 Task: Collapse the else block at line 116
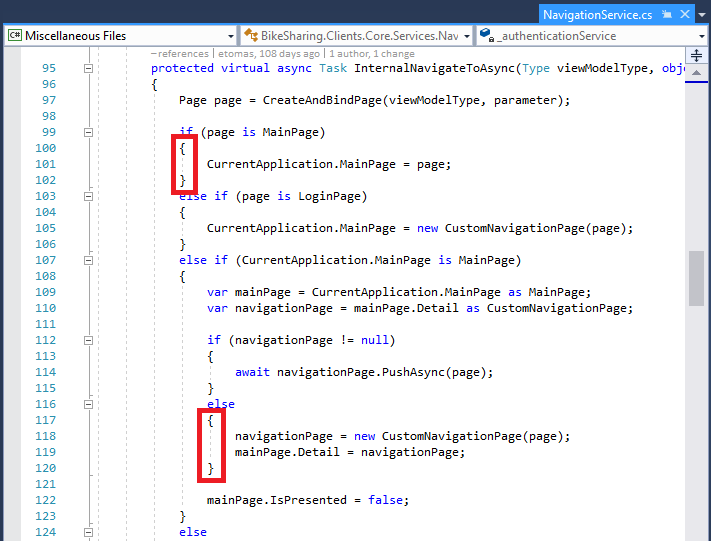[88, 404]
